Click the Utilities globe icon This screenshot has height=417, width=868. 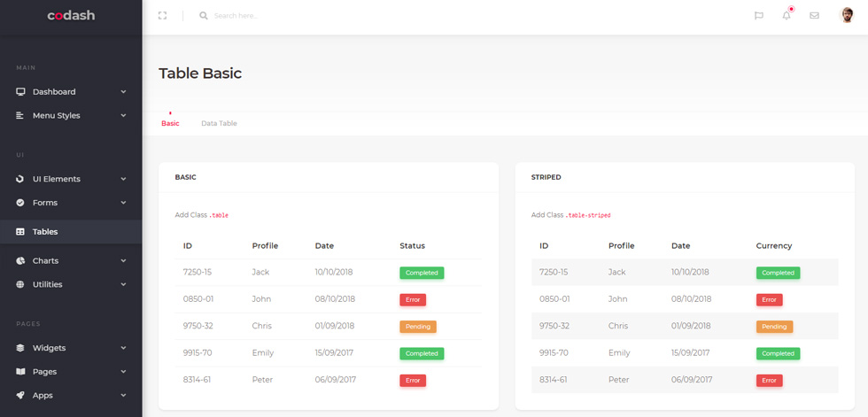(19, 285)
